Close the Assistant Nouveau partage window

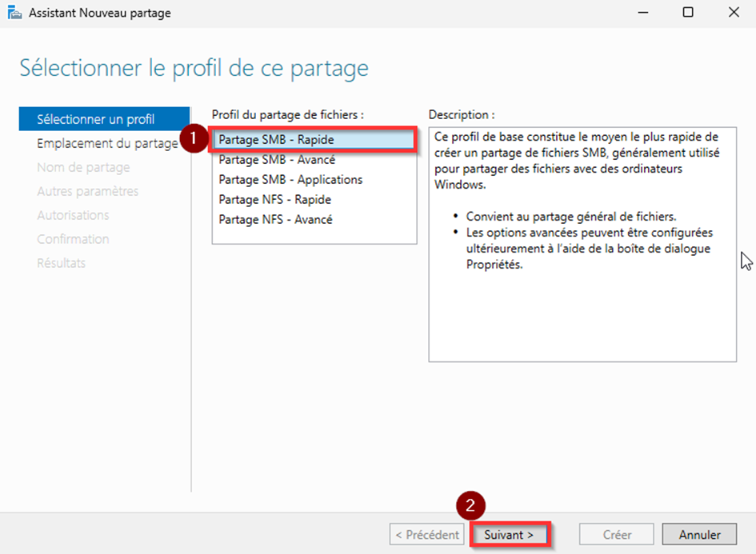(734, 13)
